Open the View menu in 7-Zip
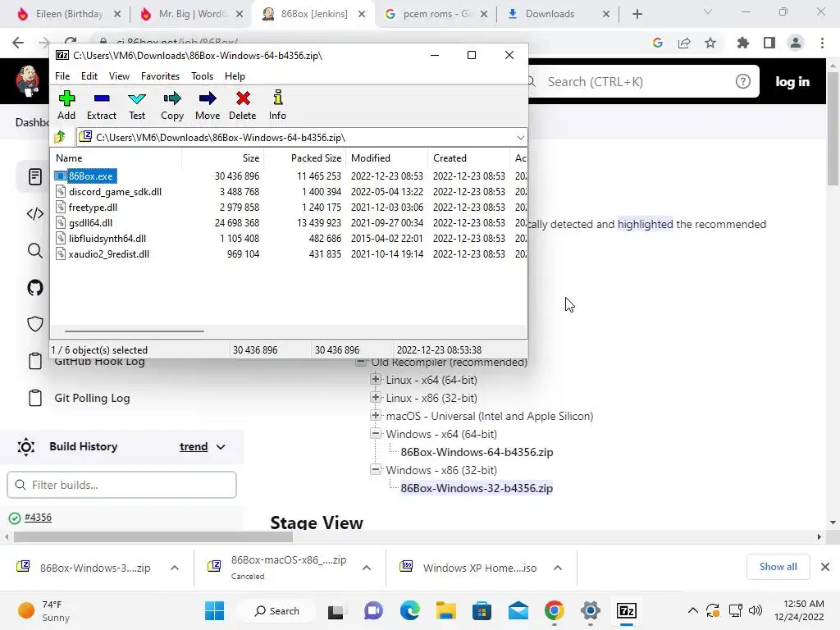 119,76
